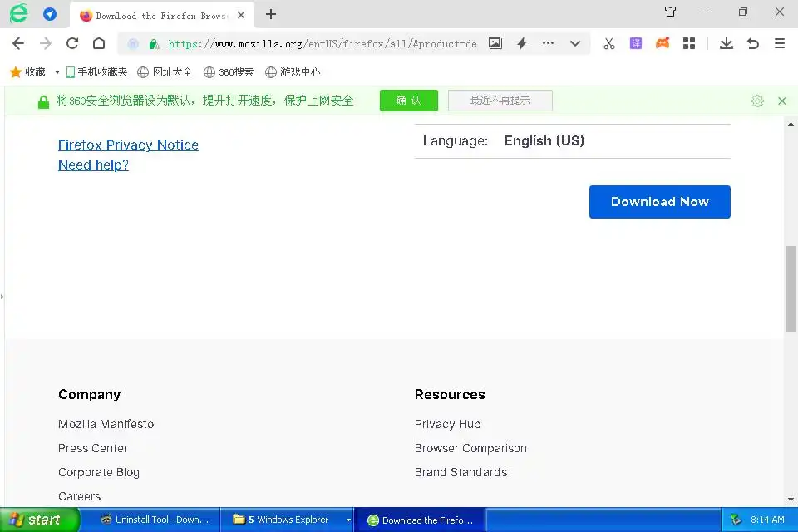Click the Download Now button
Viewport: 798px width, 532px height.
click(x=659, y=202)
